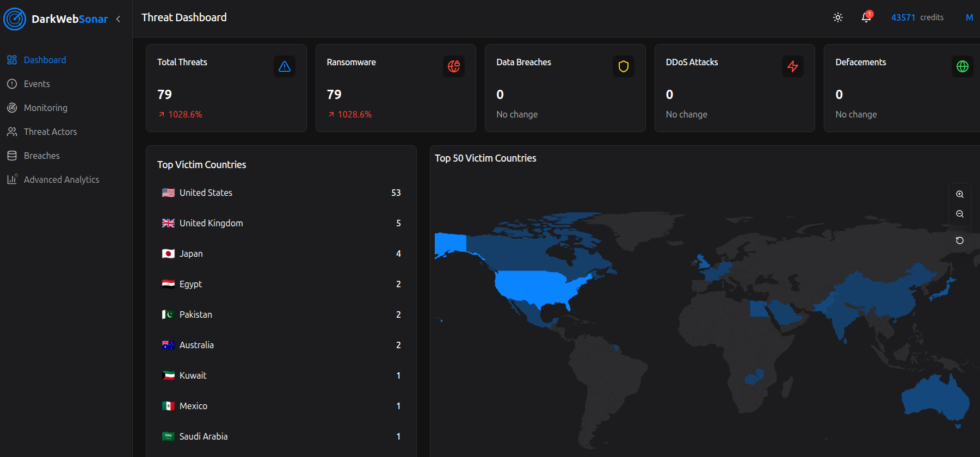Screen dimensions: 980x457
Task: Click the DarkWebSonar radar logo
Action: point(15,19)
